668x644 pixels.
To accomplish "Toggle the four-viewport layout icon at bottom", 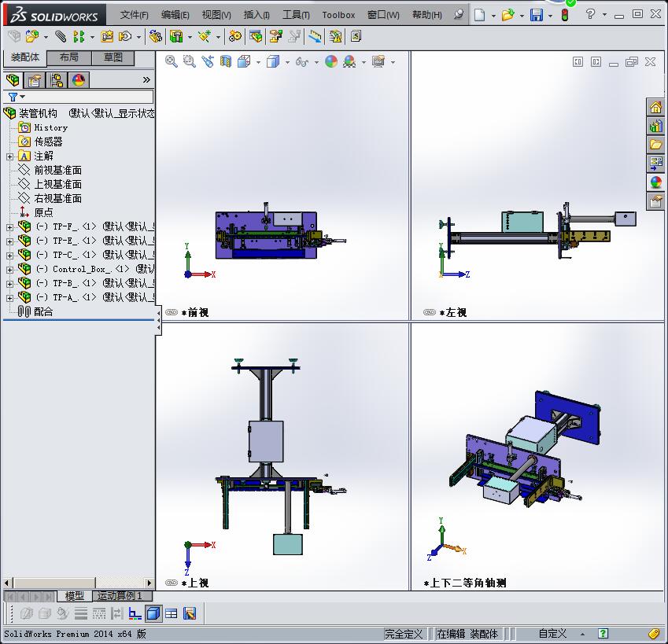I will tap(172, 613).
